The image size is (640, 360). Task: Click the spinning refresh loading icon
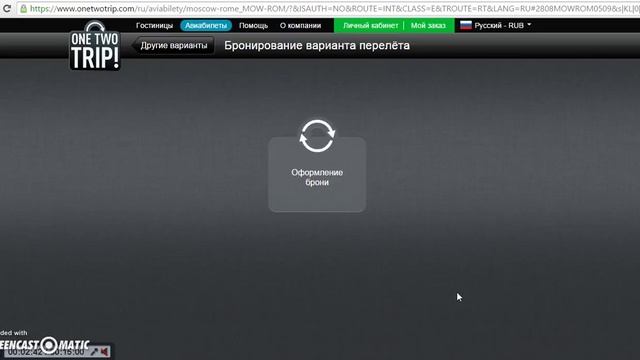tap(317, 136)
